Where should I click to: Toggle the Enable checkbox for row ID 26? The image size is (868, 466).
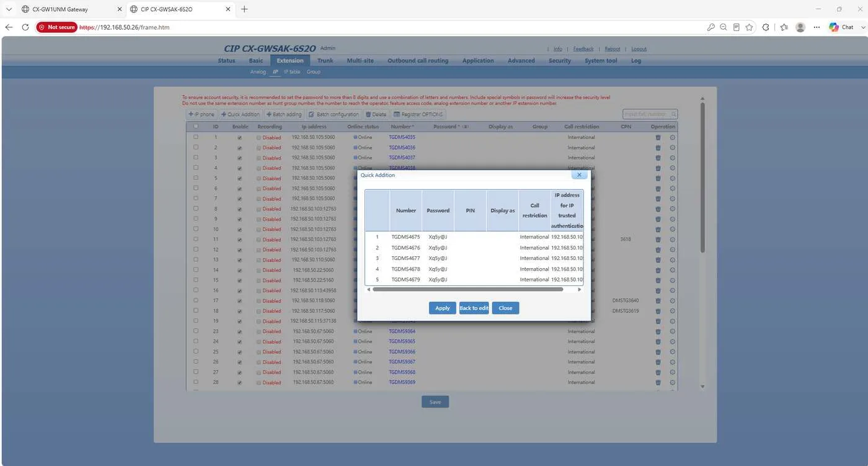pyautogui.click(x=239, y=362)
